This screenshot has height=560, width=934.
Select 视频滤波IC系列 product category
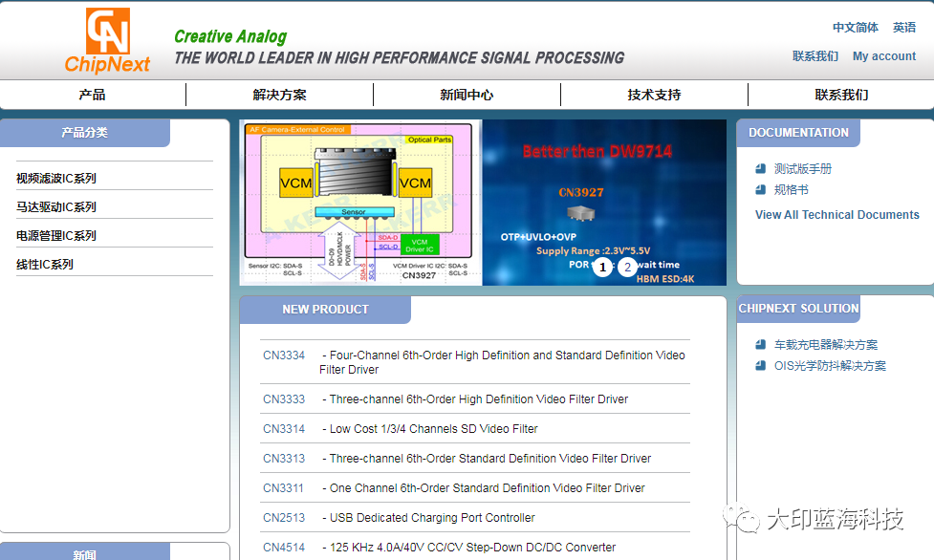(56, 179)
